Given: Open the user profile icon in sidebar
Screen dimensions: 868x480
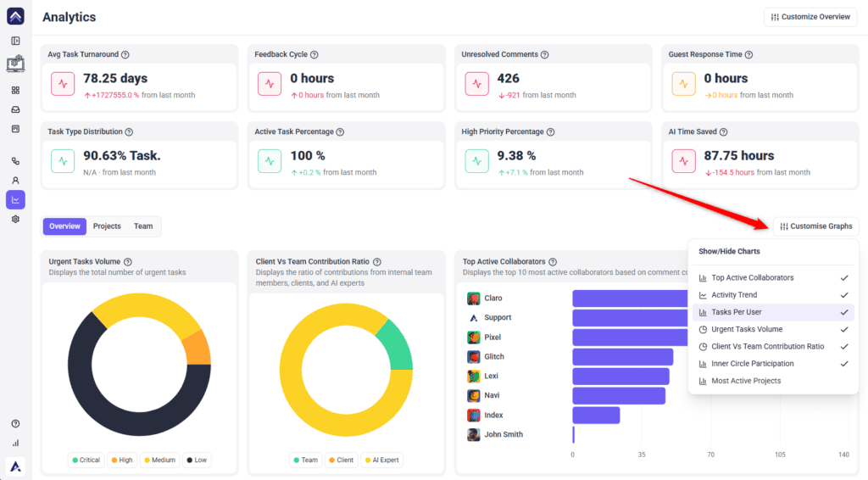Looking at the screenshot, I should tap(15, 181).
